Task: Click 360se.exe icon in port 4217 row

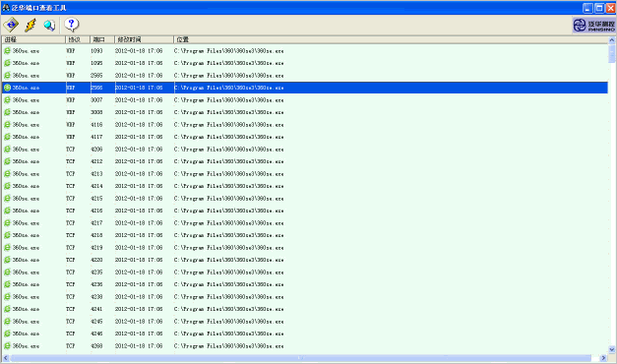Action: click(x=7, y=222)
